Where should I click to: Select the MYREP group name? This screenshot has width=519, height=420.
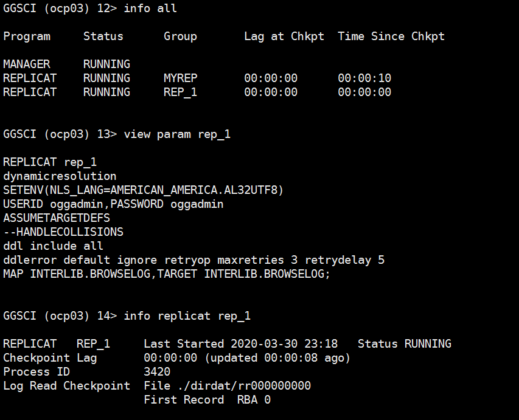pyautogui.click(x=180, y=78)
